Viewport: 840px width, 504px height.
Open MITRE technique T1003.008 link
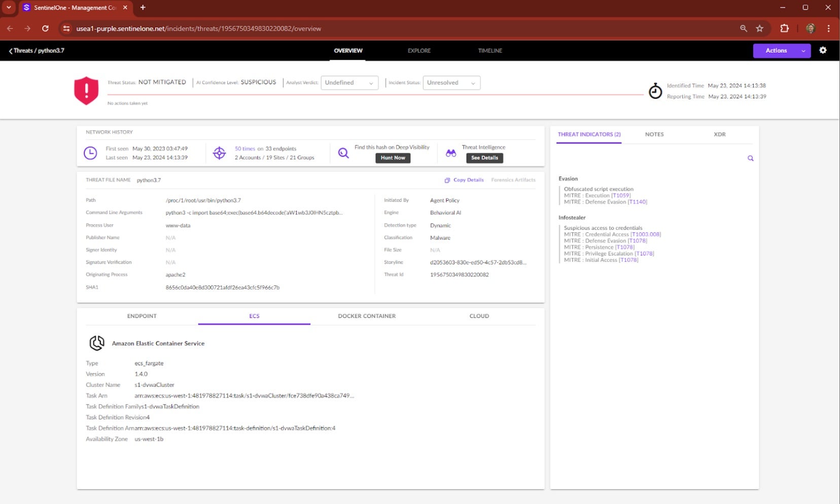(645, 234)
